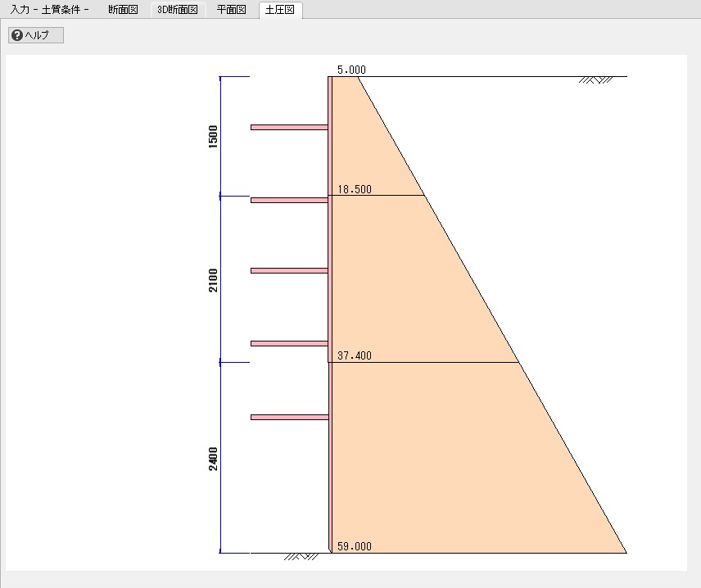Select the 平面図 tab
This screenshot has width=701, height=588.
point(231,9)
